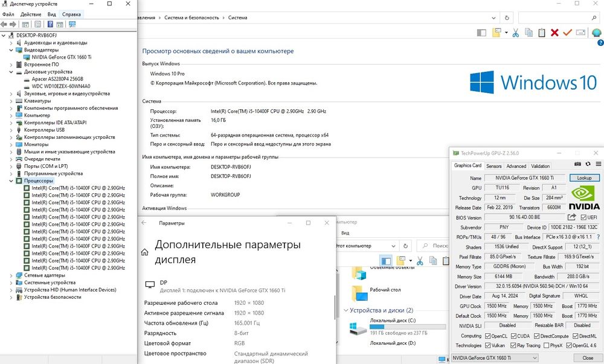Toggle CUDA checkbox in GPU-Z

(513, 336)
